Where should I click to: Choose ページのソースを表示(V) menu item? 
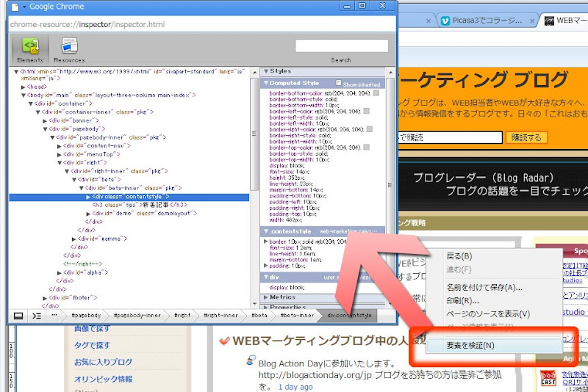click(488, 313)
